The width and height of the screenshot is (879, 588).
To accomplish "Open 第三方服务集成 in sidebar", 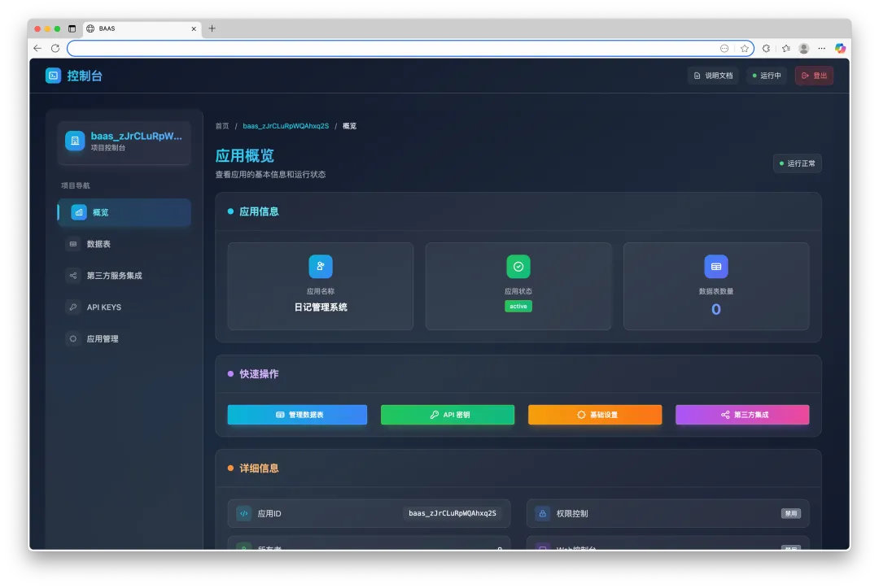I will (x=125, y=276).
